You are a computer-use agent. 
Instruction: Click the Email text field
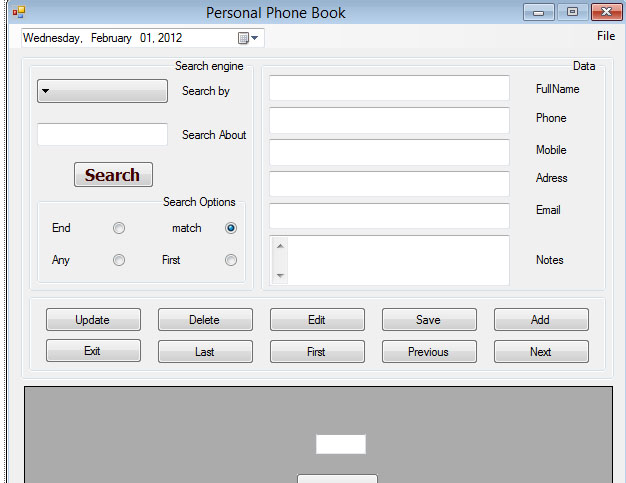pos(389,216)
